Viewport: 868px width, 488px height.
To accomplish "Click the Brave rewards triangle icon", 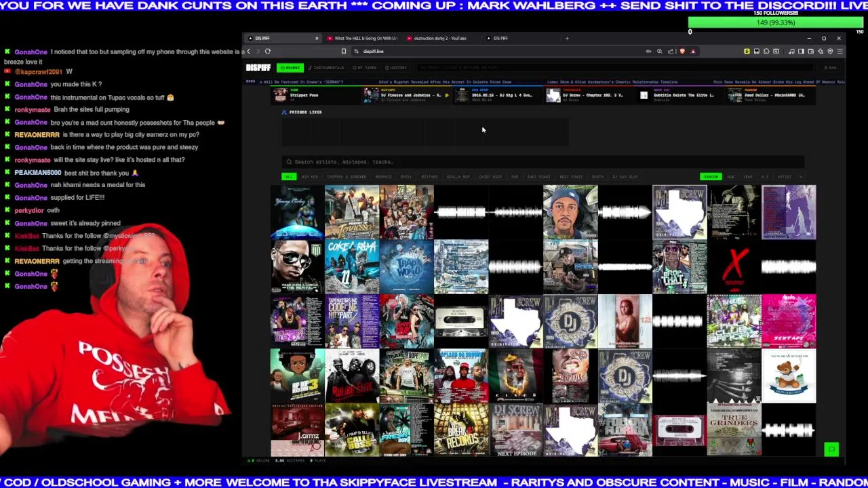I will coord(692,52).
